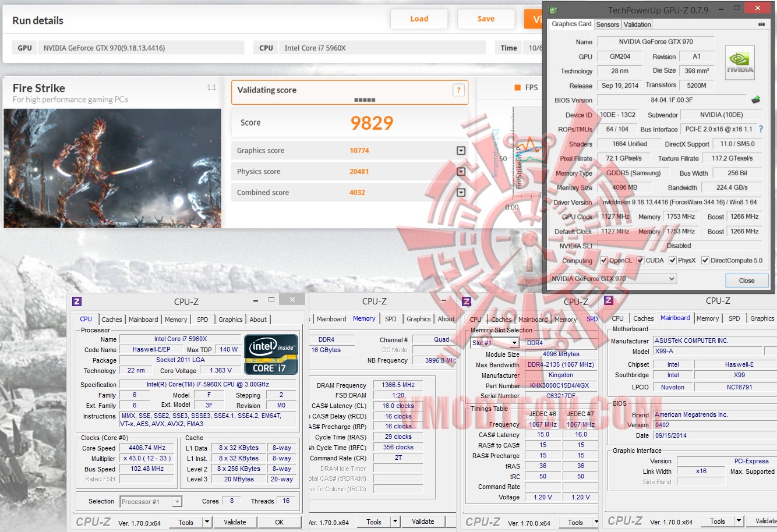This screenshot has width=777, height=532.
Task: Open the Graphics tab in the CPU-Z Memory window
Action: tap(419, 319)
